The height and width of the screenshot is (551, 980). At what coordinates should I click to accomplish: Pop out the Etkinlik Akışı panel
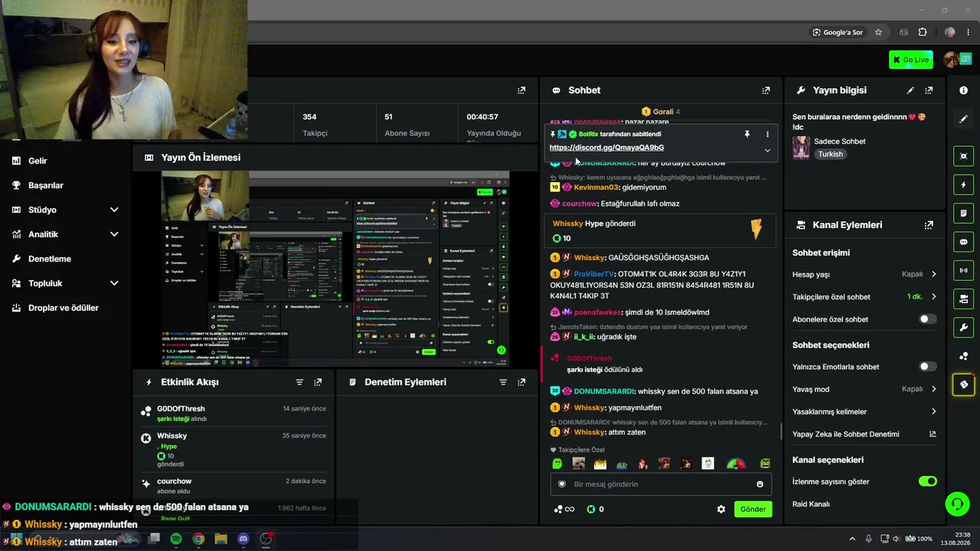pyautogui.click(x=318, y=382)
